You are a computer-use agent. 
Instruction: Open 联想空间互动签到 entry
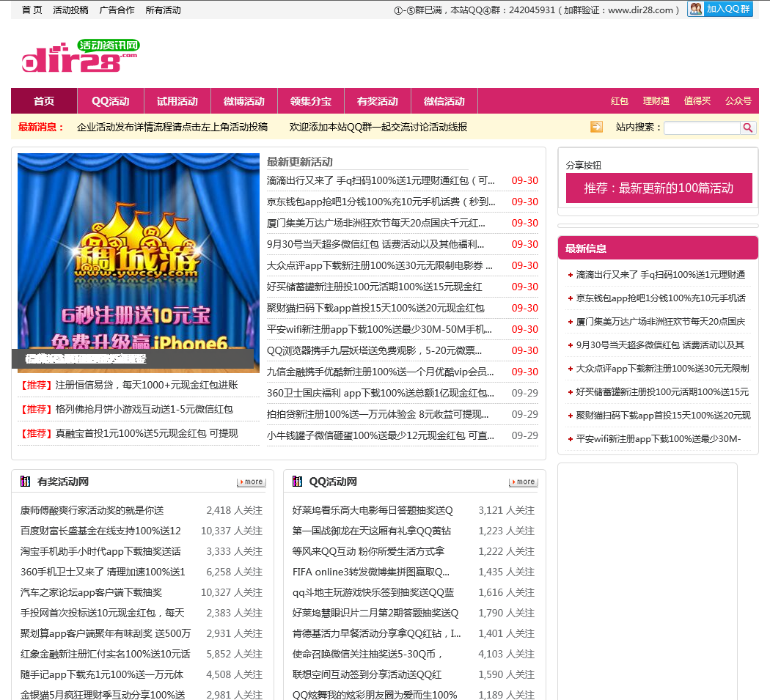point(367,675)
